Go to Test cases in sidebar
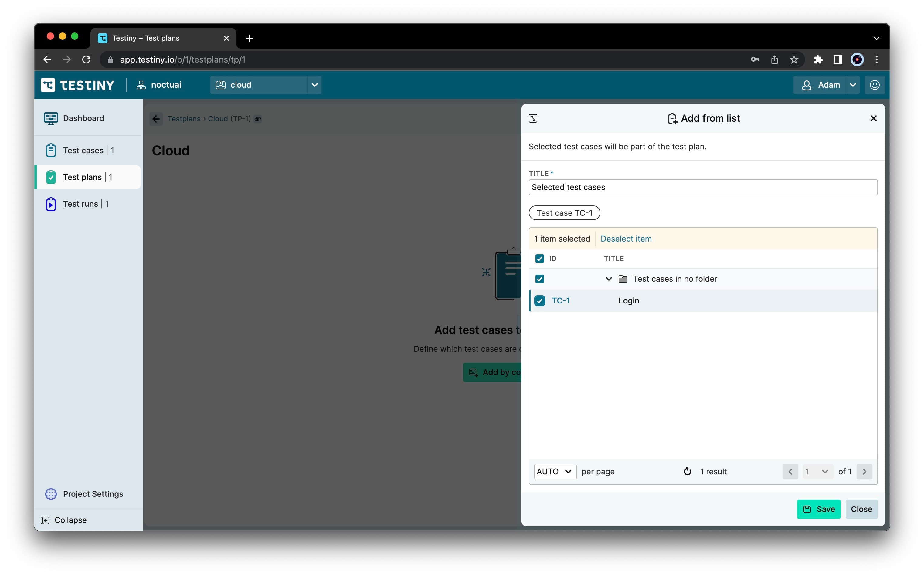Screen dimensions: 924x576 pos(83,151)
